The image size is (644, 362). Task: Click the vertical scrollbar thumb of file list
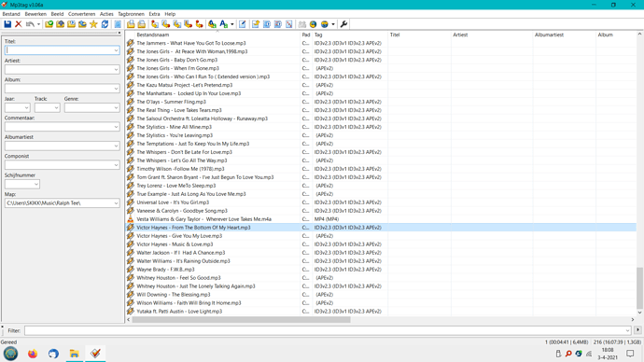pos(639,287)
